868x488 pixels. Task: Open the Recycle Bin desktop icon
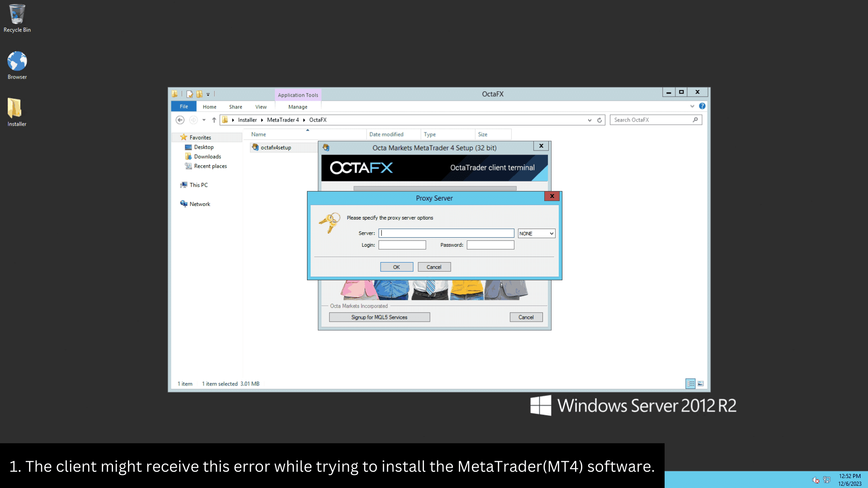click(17, 18)
